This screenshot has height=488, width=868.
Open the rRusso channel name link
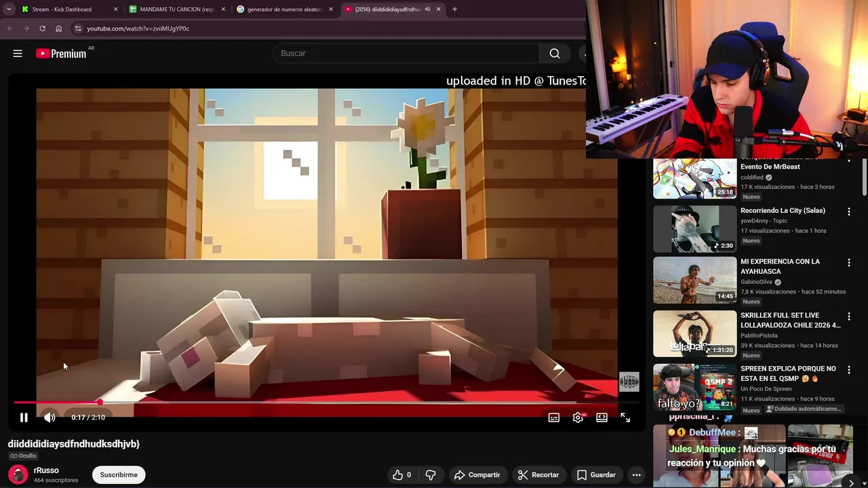(x=46, y=470)
